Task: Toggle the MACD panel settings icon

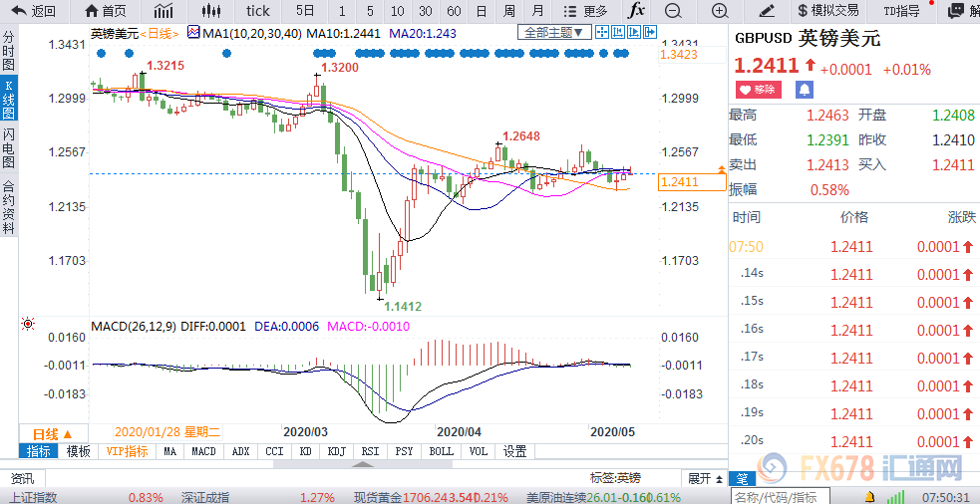Action: pyautogui.click(x=27, y=325)
